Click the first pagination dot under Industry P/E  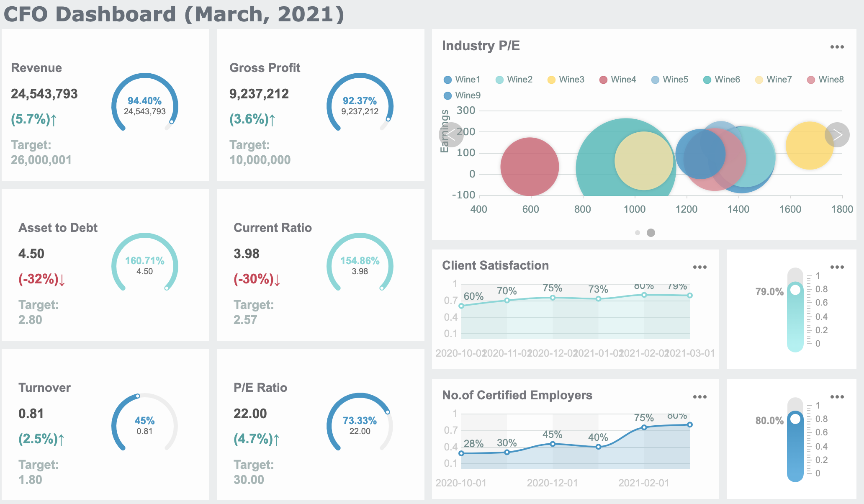pyautogui.click(x=638, y=232)
